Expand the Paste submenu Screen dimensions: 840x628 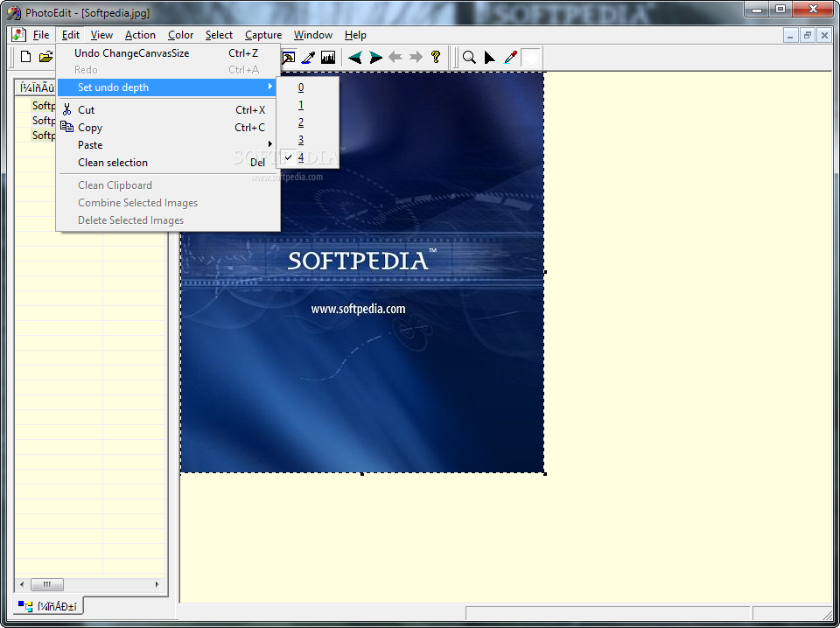168,145
